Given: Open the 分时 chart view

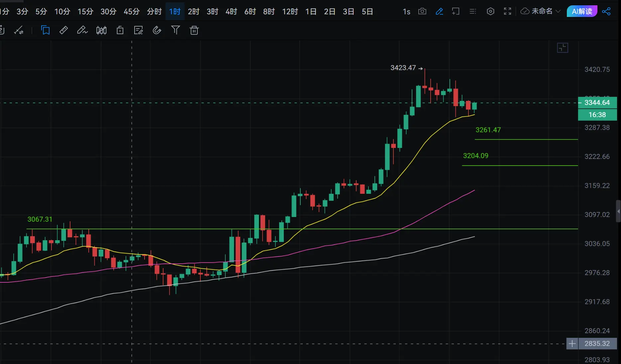Looking at the screenshot, I should (154, 12).
